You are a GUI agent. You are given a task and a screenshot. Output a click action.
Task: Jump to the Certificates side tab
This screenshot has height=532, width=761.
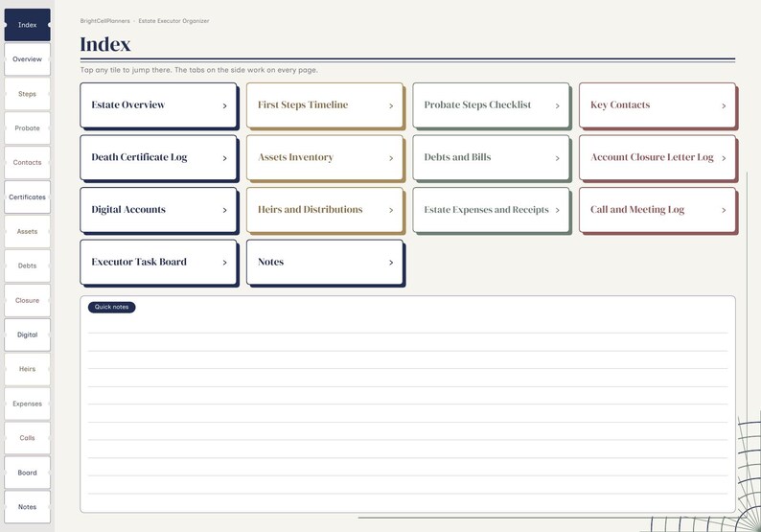27,197
